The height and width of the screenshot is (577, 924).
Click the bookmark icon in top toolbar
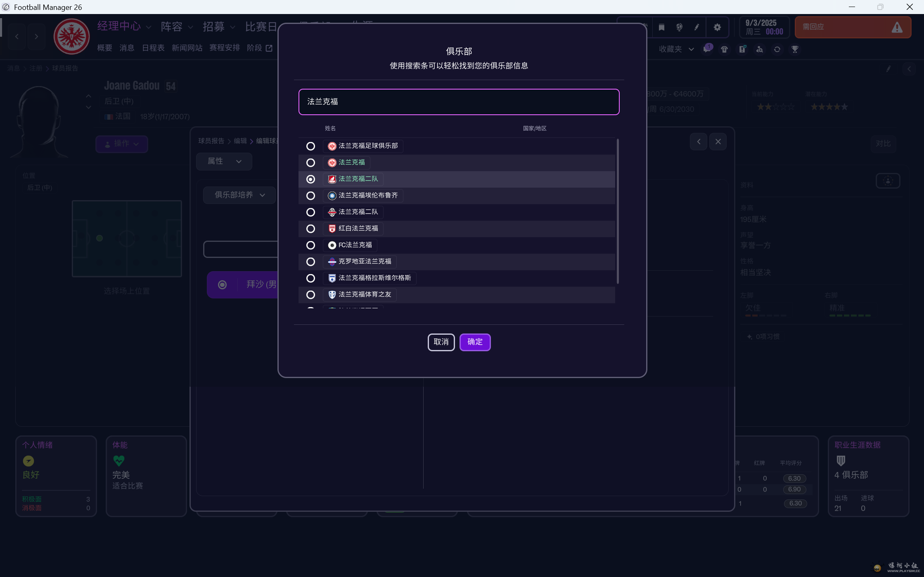[x=661, y=27]
